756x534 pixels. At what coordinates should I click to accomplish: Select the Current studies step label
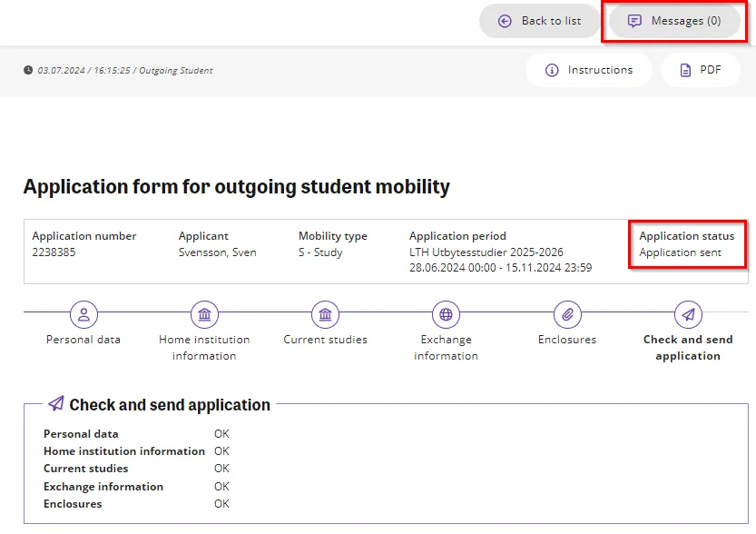coord(325,340)
